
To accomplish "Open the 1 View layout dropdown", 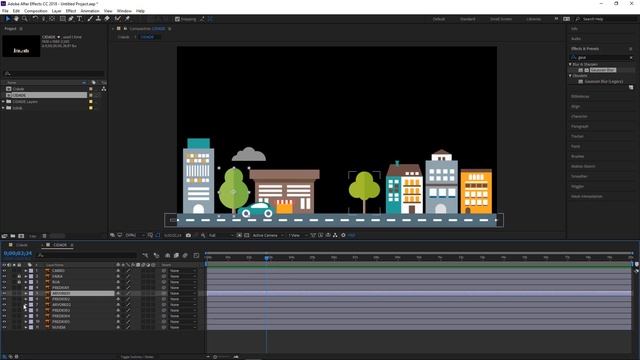I will [x=298, y=236].
